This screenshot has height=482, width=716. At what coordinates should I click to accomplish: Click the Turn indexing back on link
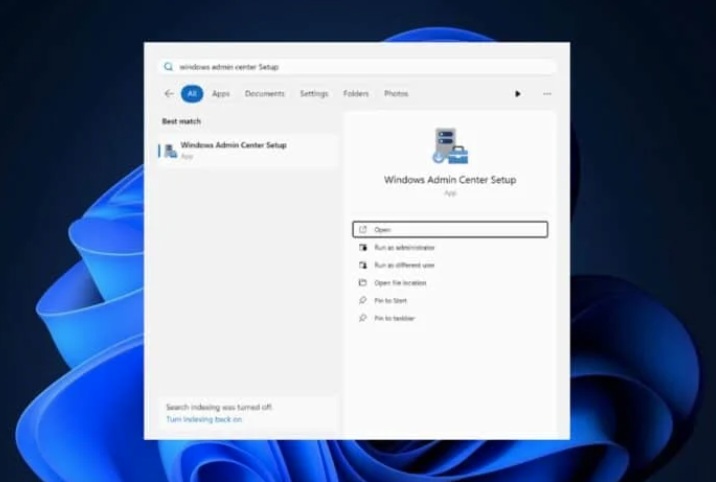204,419
